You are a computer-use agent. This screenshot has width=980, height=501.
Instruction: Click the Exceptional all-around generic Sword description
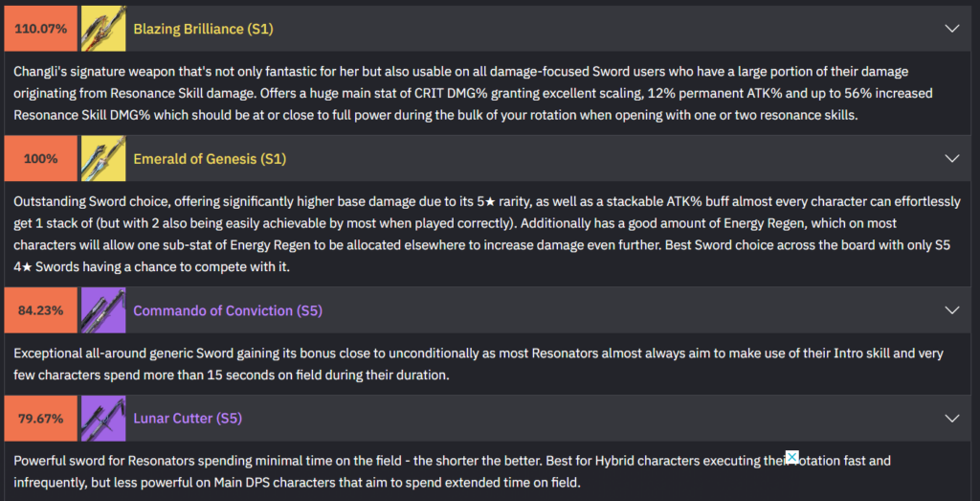[459, 364]
